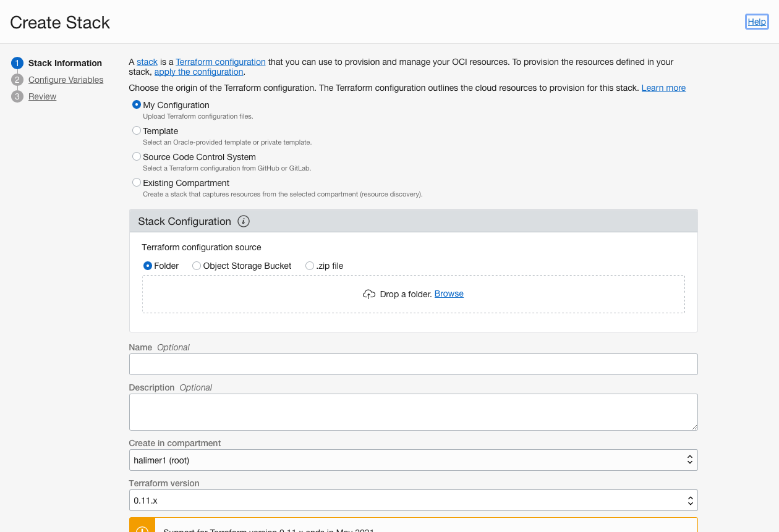Choose Source Code Control System as origin
779x532 pixels.
pos(136,156)
